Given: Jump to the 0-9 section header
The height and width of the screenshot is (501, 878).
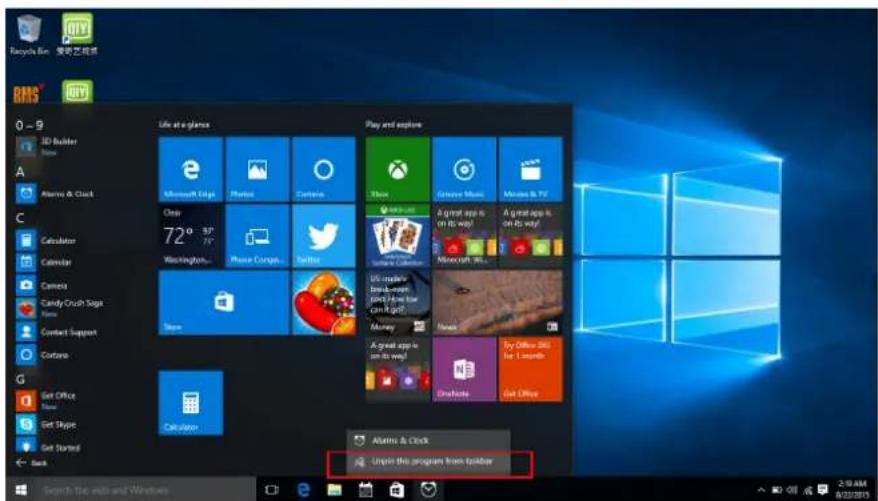Looking at the screenshot, I should coord(29,125).
